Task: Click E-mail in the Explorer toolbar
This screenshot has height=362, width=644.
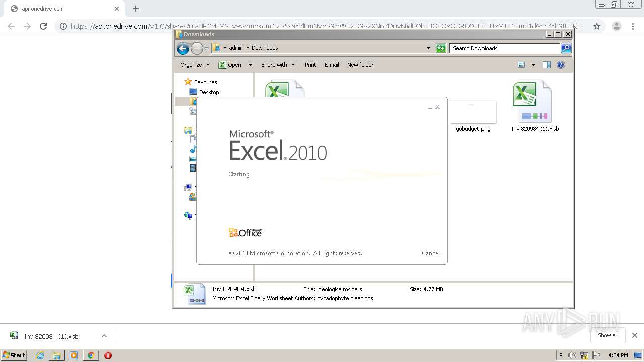Action: click(x=332, y=65)
